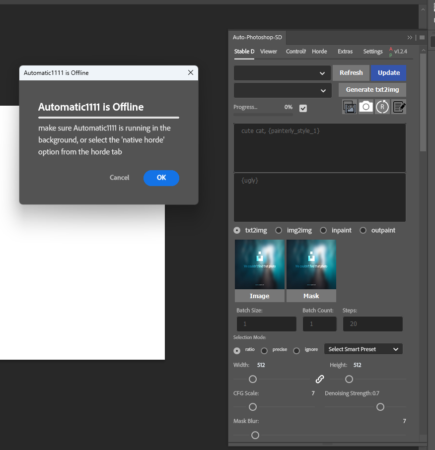Image resolution: width=435 pixels, height=450 pixels.
Task: Click the layer-to-selection icon beside the camera
Action: (x=349, y=107)
